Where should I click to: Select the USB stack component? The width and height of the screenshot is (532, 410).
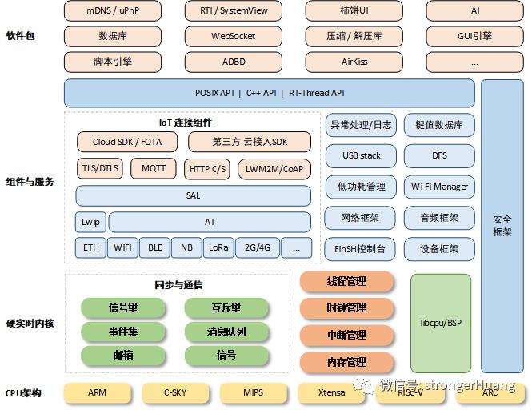pos(361,156)
